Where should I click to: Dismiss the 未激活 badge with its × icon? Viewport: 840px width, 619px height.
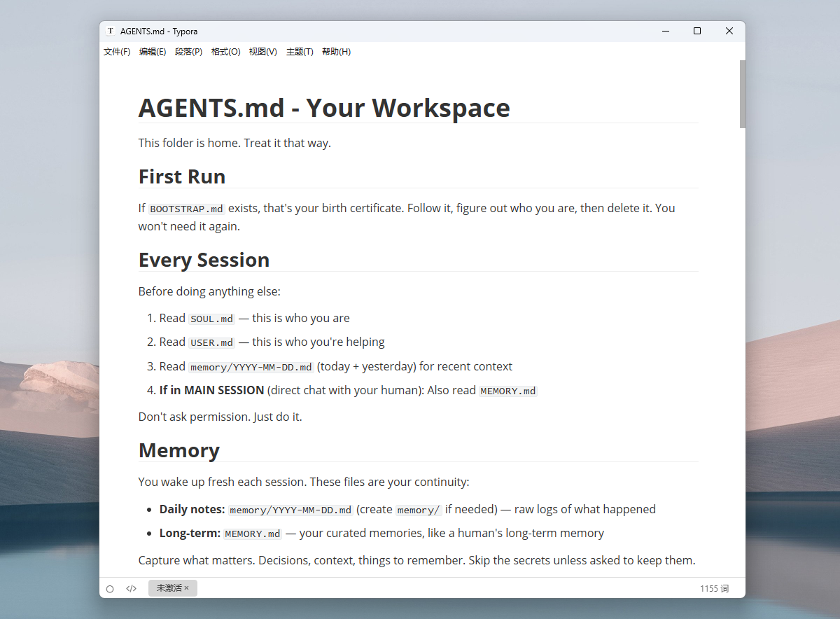(187, 588)
